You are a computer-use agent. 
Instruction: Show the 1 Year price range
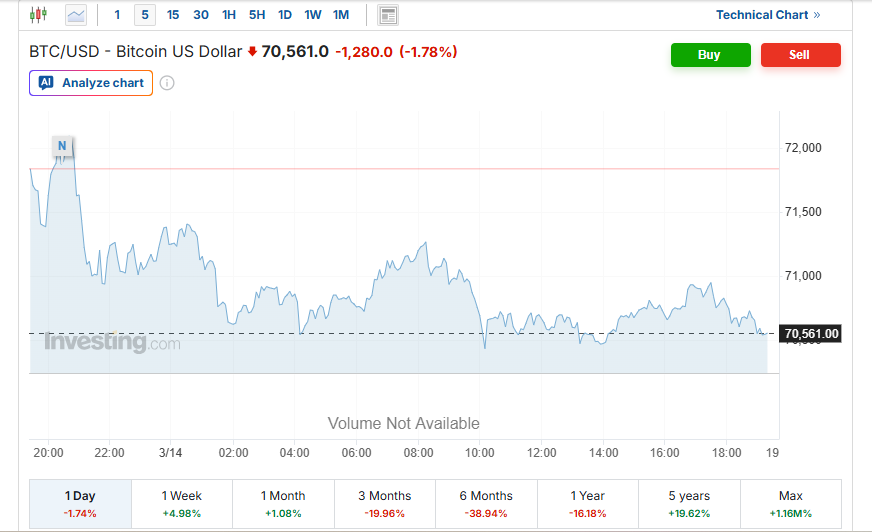point(587,504)
